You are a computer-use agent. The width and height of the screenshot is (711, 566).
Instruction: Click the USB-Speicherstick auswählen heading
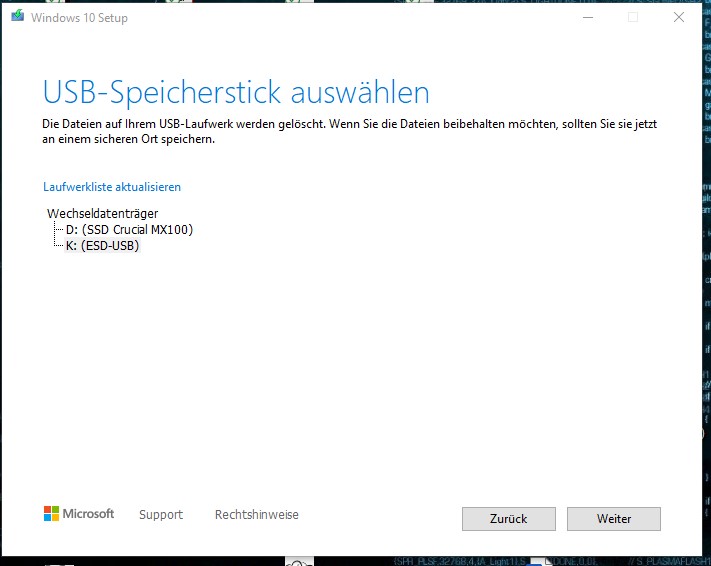pyautogui.click(x=236, y=93)
